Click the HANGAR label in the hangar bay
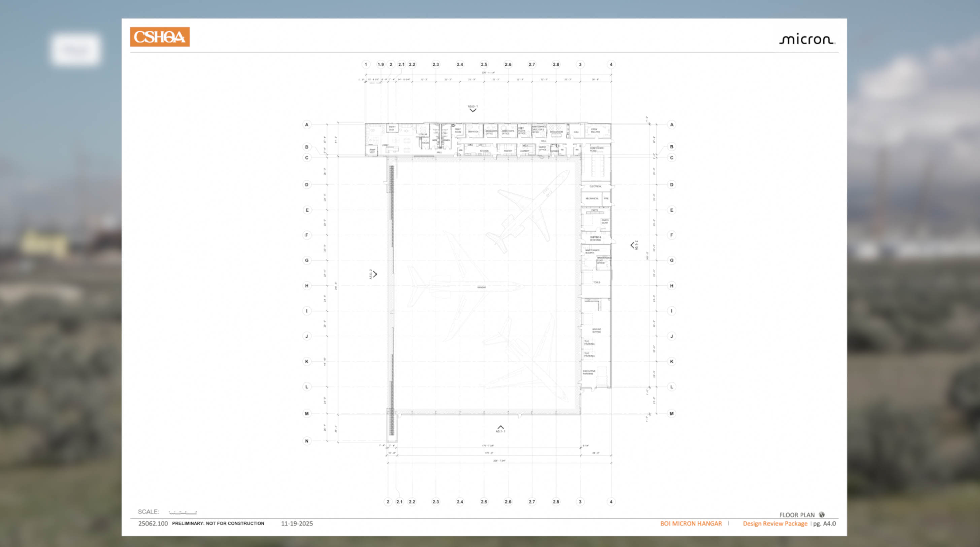 481,287
